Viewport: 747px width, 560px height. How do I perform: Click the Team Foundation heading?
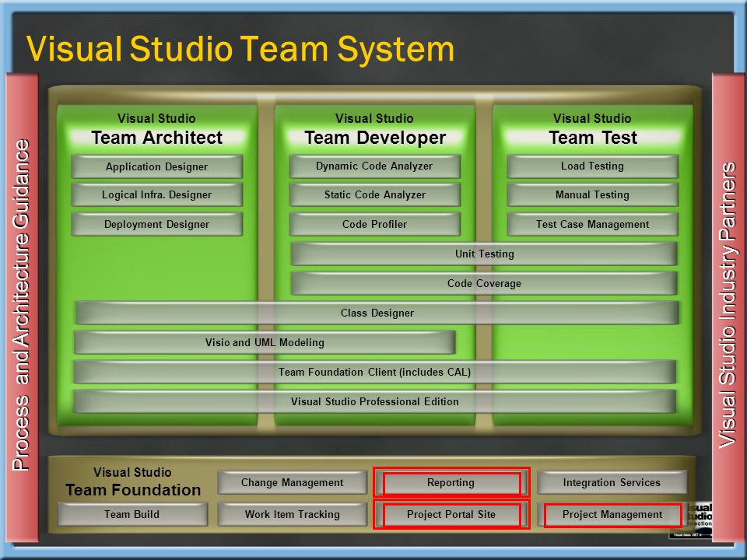[x=133, y=489]
